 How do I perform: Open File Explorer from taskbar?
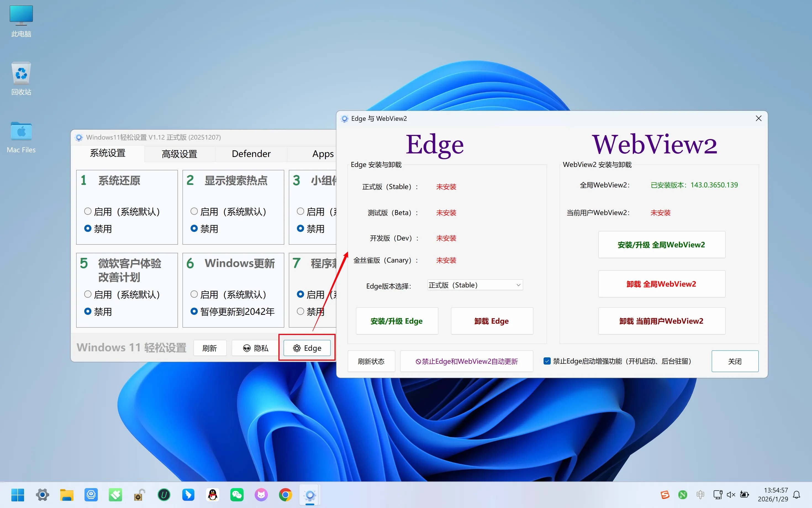pyautogui.click(x=67, y=494)
